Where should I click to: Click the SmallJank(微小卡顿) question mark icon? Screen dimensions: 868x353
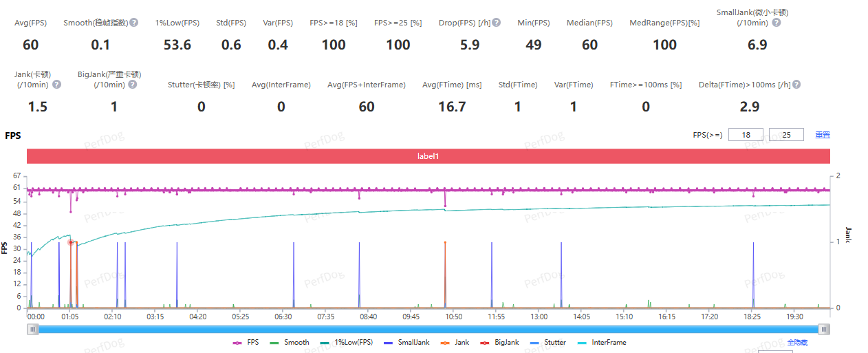[x=777, y=23]
